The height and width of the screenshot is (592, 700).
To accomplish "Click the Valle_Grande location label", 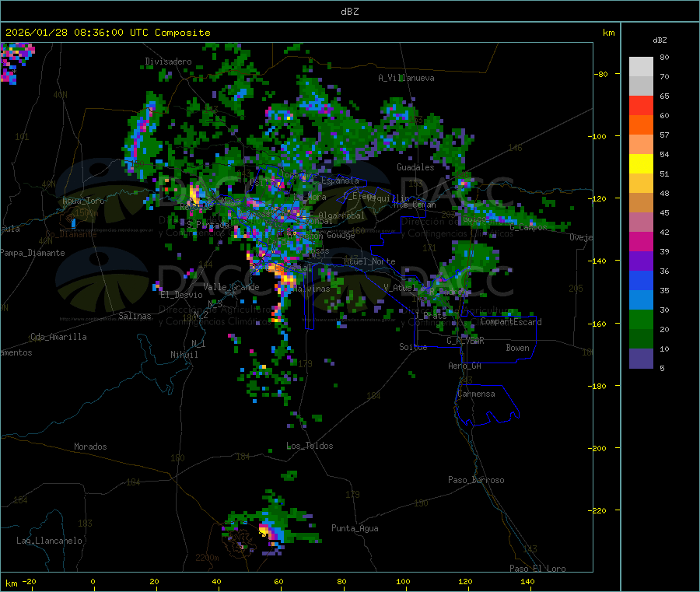I will pos(231,287).
